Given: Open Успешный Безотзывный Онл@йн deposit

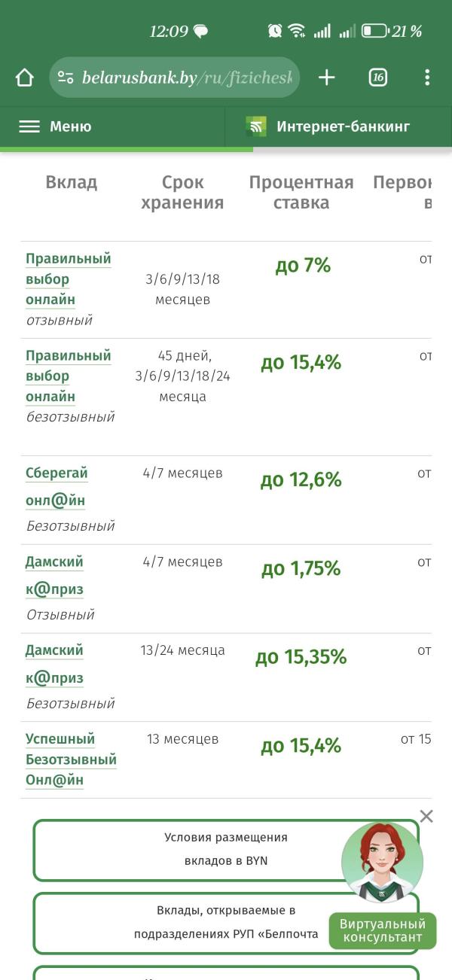Looking at the screenshot, I should [70, 759].
